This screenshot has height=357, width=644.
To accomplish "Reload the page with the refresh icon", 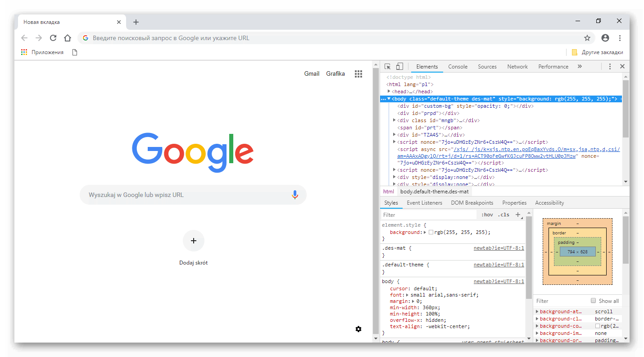I will click(x=53, y=38).
